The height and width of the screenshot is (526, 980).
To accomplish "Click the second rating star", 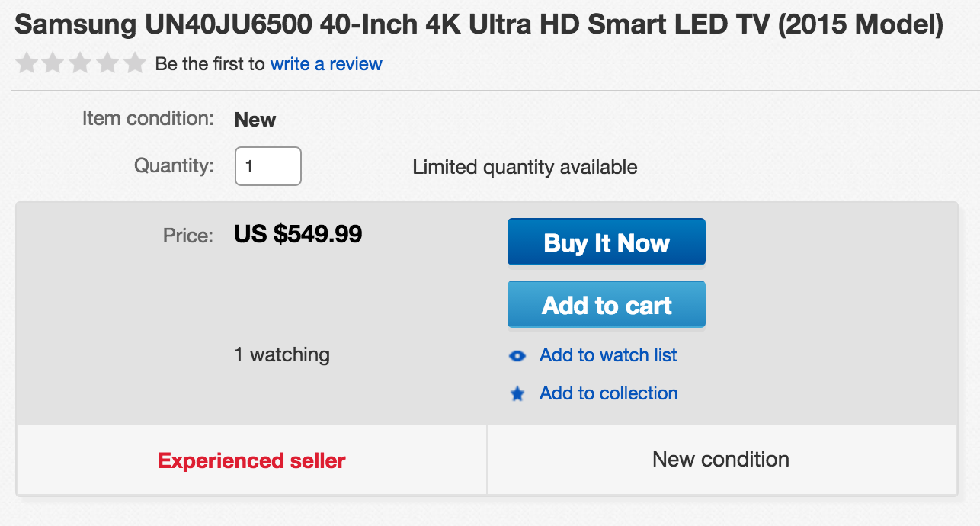I will [53, 63].
